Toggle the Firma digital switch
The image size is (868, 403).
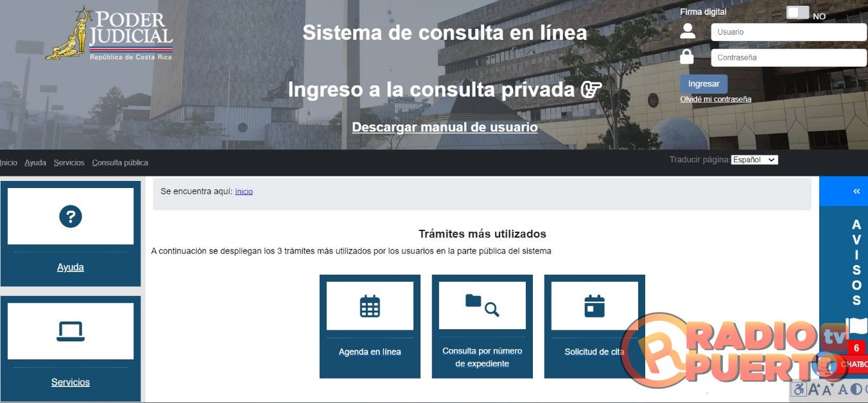tap(797, 13)
